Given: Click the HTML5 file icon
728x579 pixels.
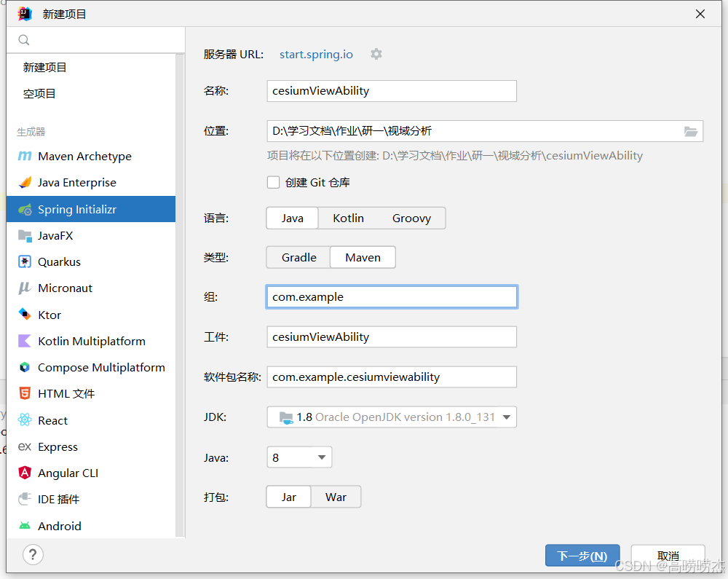Looking at the screenshot, I should pyautogui.click(x=25, y=394).
